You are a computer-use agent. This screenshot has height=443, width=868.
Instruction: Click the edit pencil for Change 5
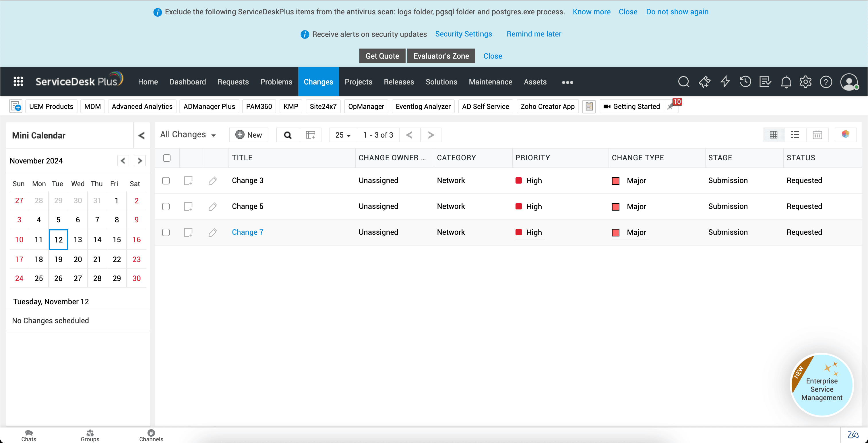tap(213, 206)
